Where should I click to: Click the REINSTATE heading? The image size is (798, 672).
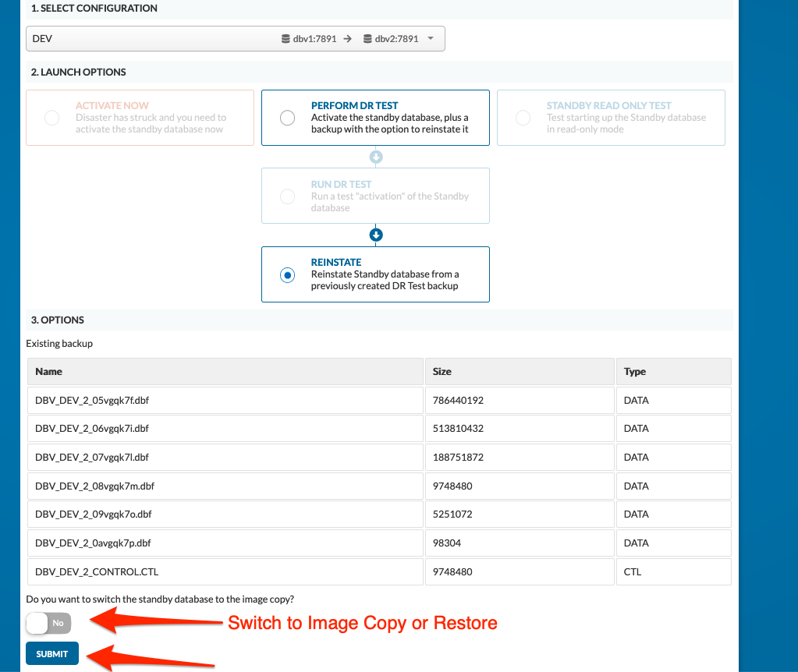click(x=336, y=263)
